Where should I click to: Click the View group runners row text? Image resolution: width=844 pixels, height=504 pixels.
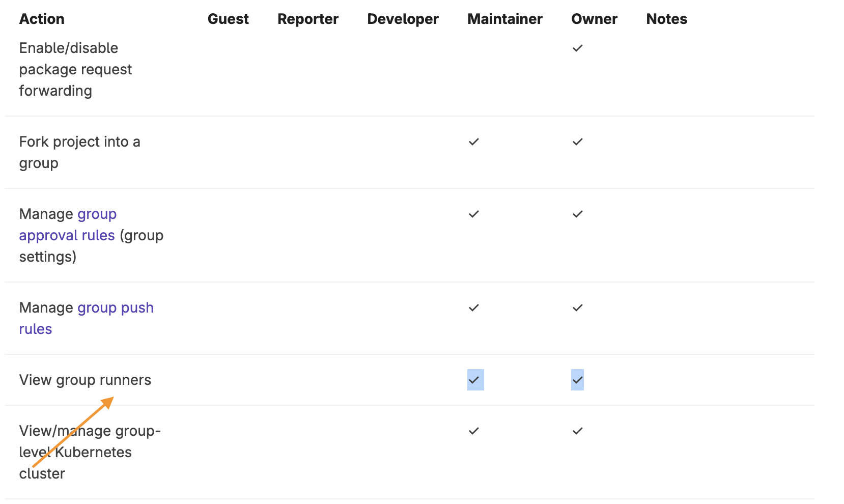coord(85,380)
